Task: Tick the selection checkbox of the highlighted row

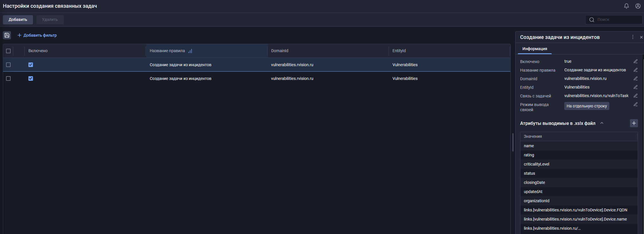Action: (8, 65)
